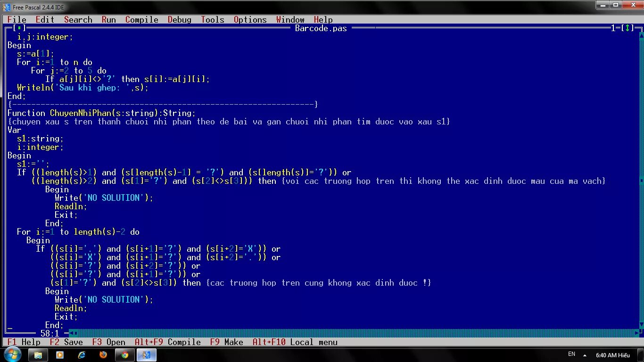The image size is (644, 362).
Task: Click the 's1:string;' declaration line
Action: tap(41, 139)
